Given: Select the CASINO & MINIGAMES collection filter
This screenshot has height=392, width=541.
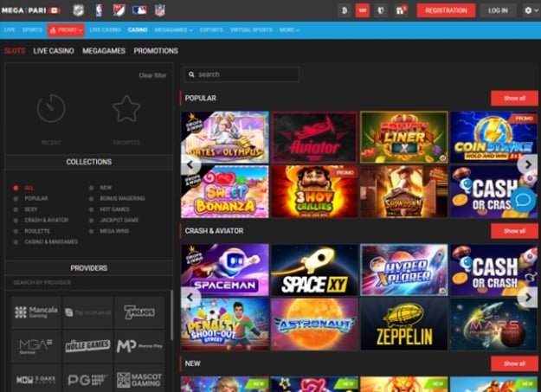Looking at the screenshot, I should pos(46,241).
